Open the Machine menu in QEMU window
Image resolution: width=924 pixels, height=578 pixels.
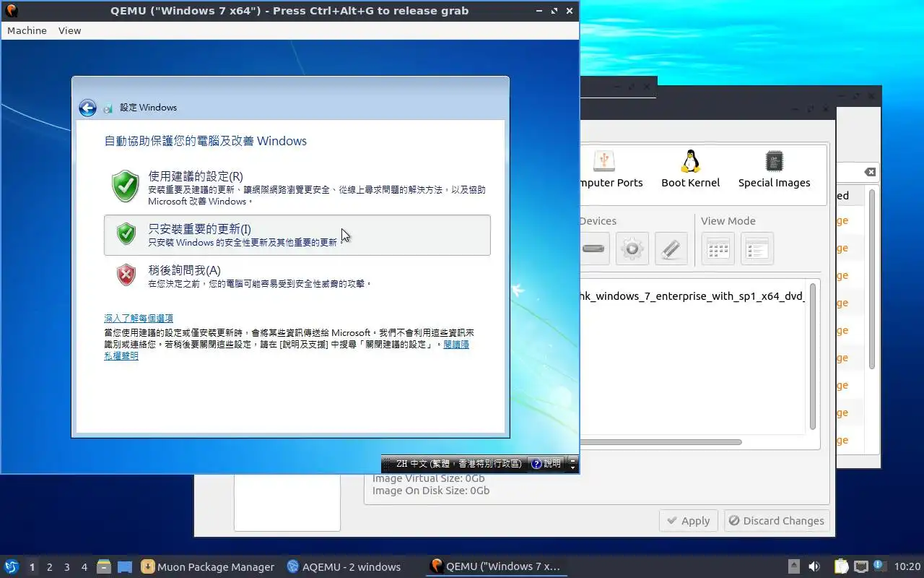(27, 30)
